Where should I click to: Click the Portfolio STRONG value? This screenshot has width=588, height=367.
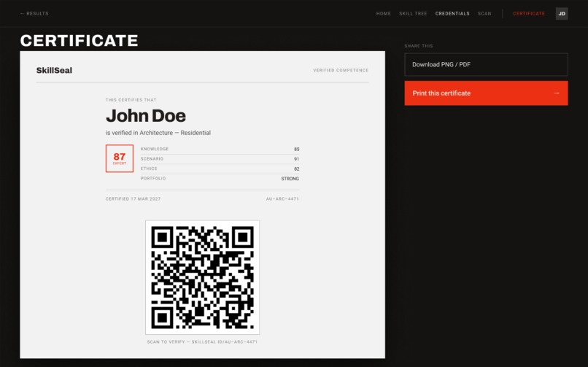(290, 179)
